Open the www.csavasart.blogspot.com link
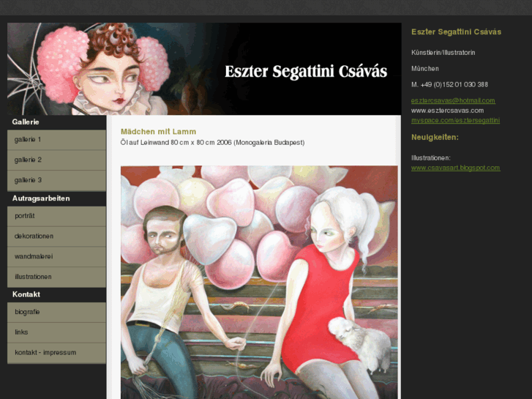The height and width of the screenshot is (399, 532). coord(456,168)
